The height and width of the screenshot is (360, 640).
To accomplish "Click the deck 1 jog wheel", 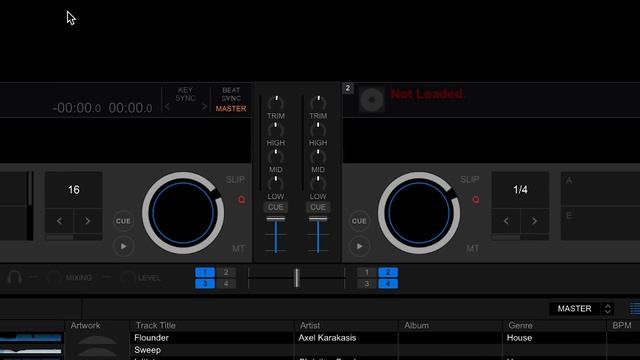I will tap(183, 213).
